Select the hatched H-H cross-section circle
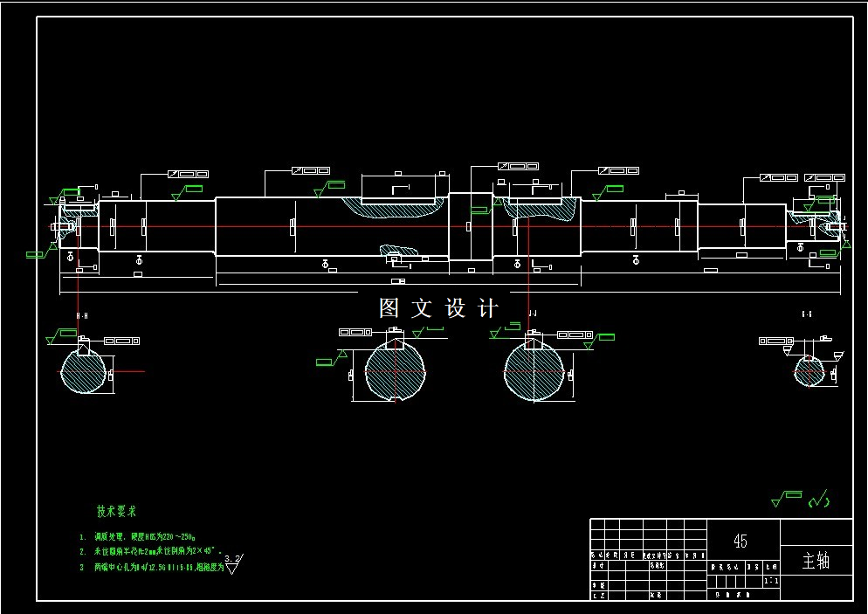This screenshot has height=614, width=868. 83,371
